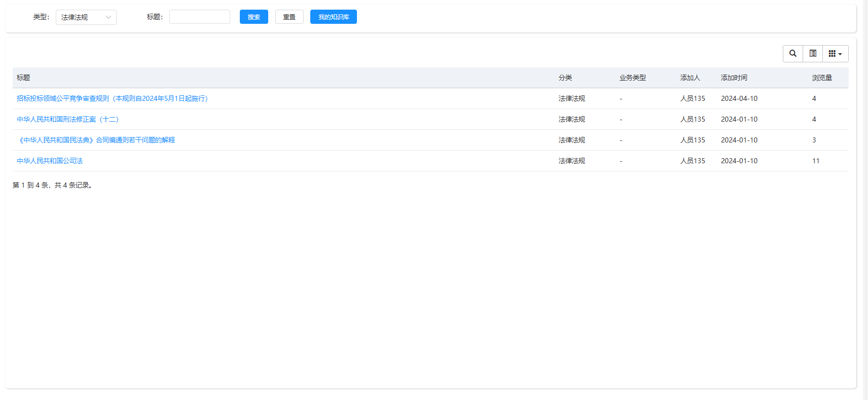Click the 标题 column header
This screenshot has width=868, height=400.
pos(23,78)
